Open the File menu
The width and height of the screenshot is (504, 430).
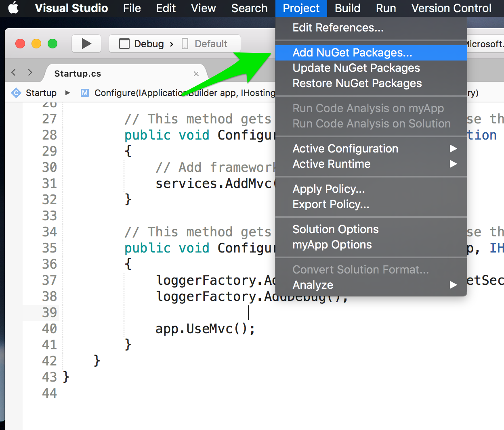click(x=132, y=8)
